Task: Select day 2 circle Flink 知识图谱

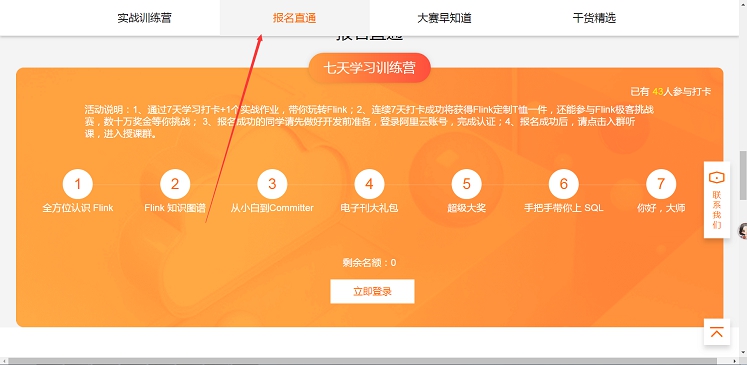Action: tap(175, 184)
